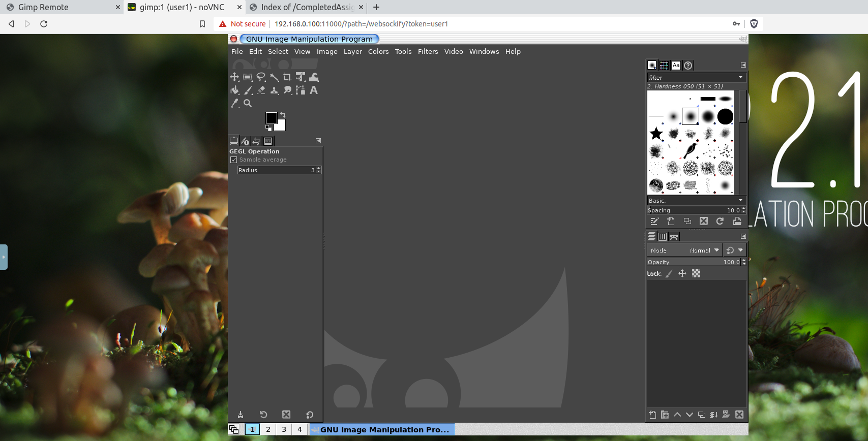Reset colors to default black and white
Viewport: 868px width, 441px height.
(x=268, y=128)
